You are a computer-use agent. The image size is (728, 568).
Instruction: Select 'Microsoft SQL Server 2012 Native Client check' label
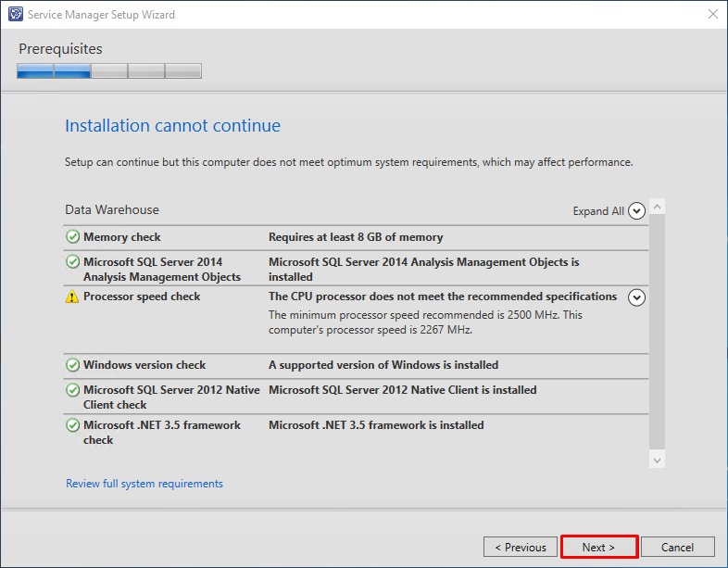(171, 398)
